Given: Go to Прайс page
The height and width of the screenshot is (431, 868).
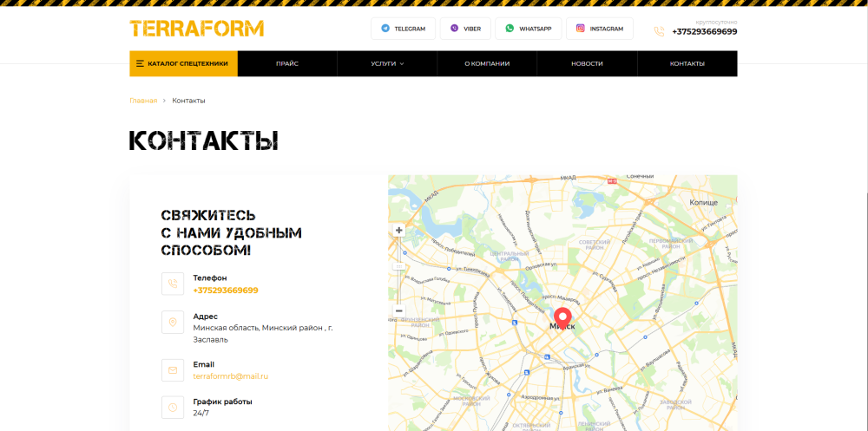Looking at the screenshot, I should point(287,63).
